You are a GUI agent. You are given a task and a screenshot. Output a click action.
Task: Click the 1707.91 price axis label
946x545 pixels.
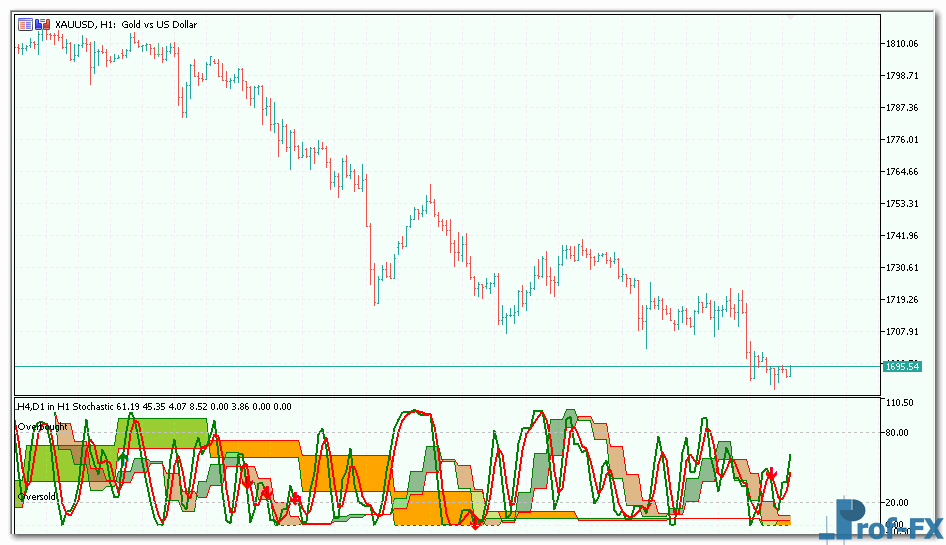pos(901,332)
